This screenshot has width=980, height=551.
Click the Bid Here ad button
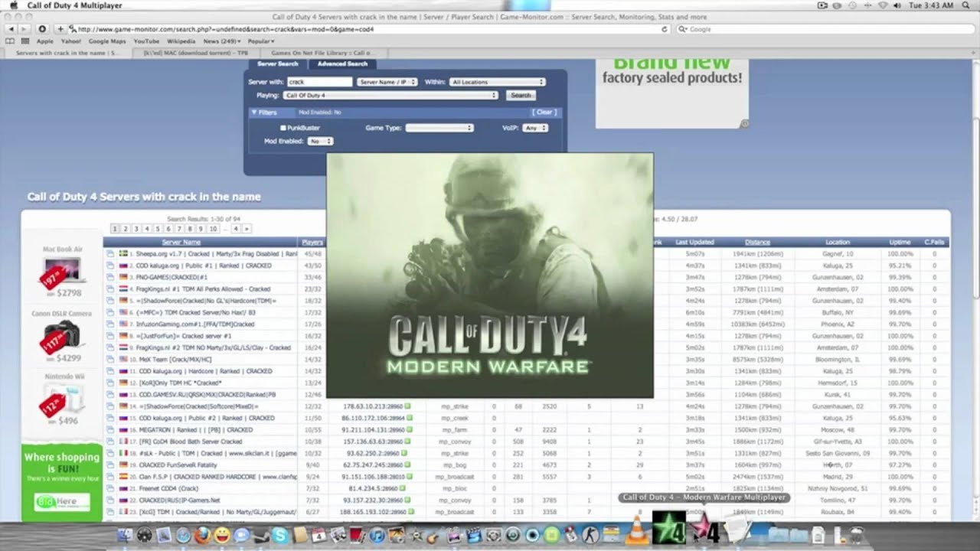click(x=63, y=502)
